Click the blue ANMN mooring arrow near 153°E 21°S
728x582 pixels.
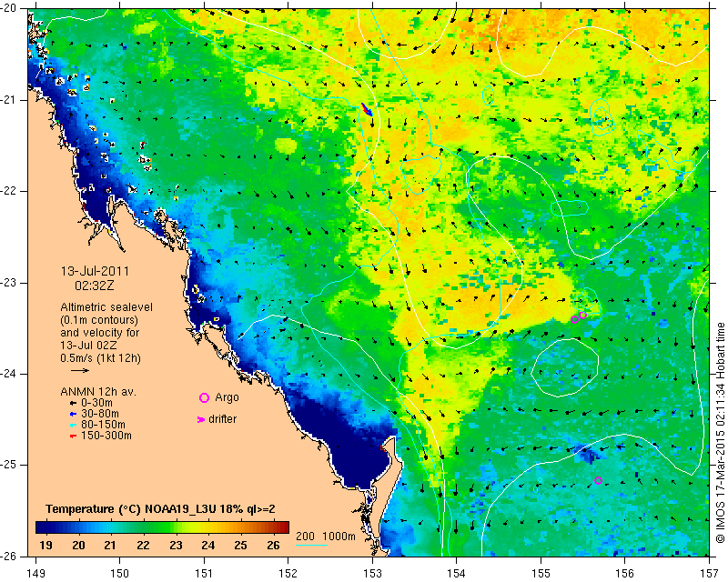click(367, 109)
